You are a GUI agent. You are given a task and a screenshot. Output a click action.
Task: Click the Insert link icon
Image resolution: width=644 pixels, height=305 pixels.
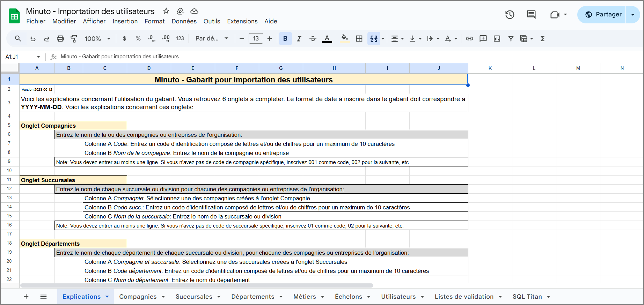469,39
